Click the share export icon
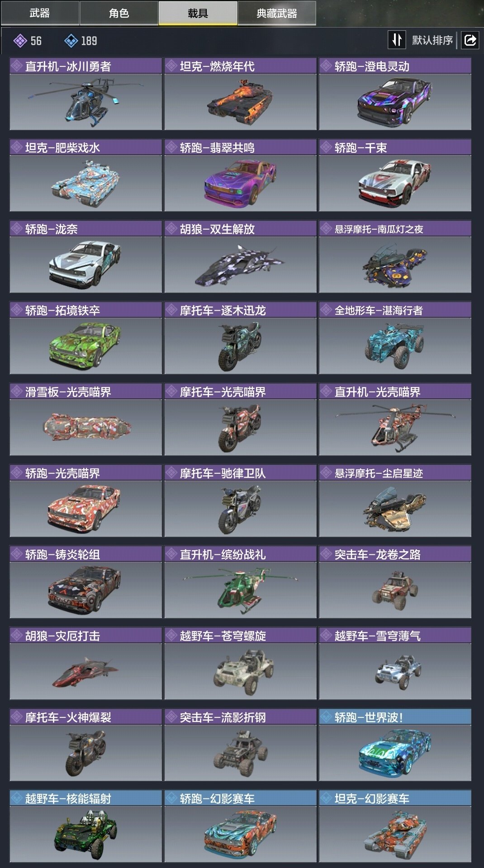484x868 pixels. (470, 40)
